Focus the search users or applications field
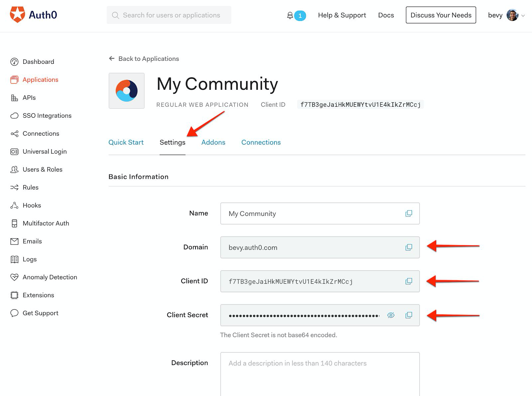 click(x=171, y=15)
